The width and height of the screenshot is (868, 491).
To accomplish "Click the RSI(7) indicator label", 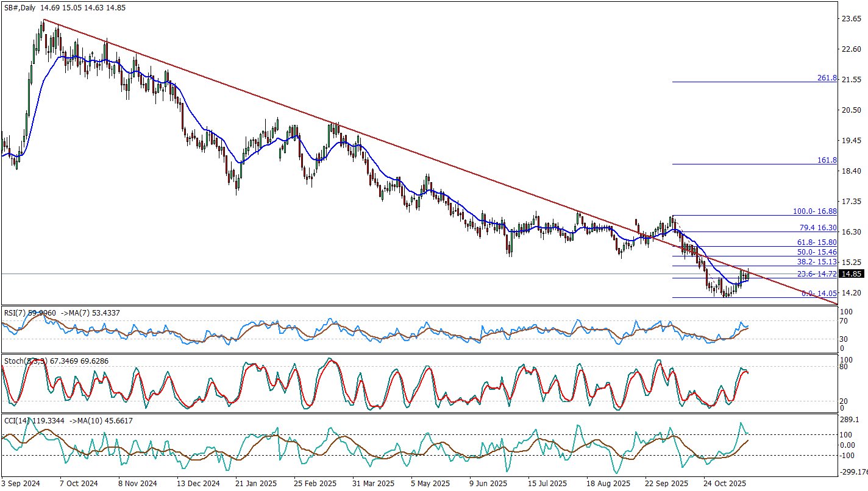I will coord(13,313).
